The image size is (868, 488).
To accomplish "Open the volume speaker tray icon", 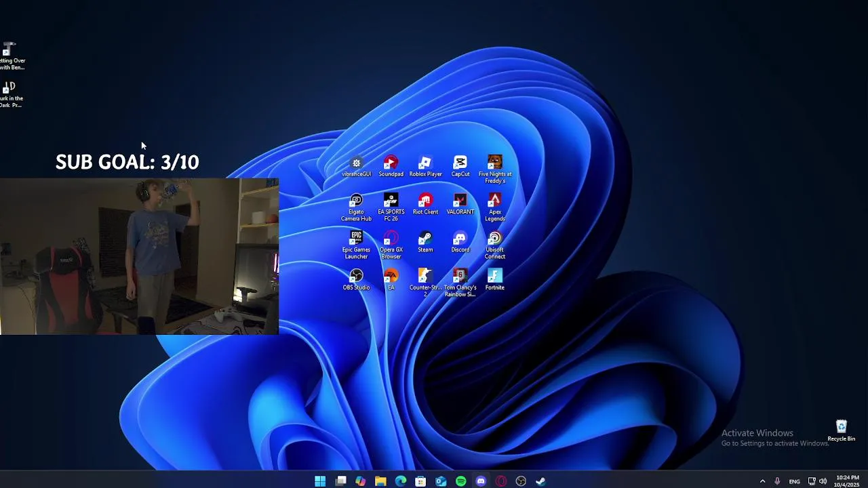I will (823, 481).
